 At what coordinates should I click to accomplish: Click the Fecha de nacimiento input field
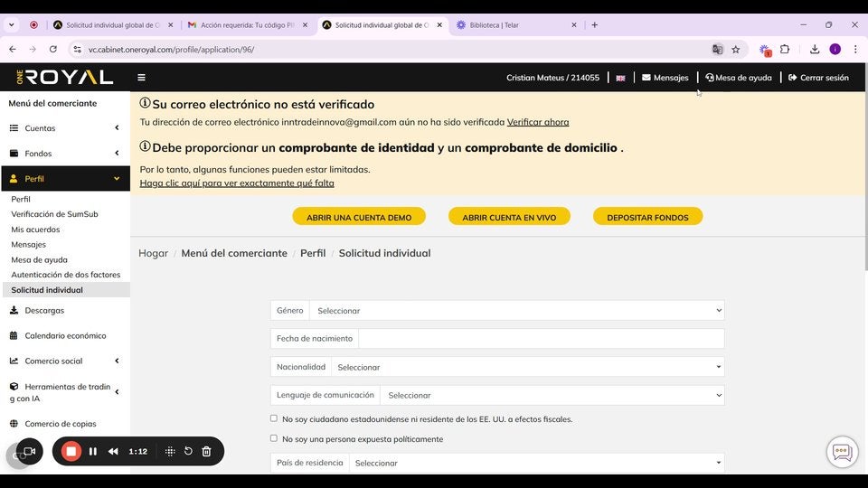coord(542,339)
